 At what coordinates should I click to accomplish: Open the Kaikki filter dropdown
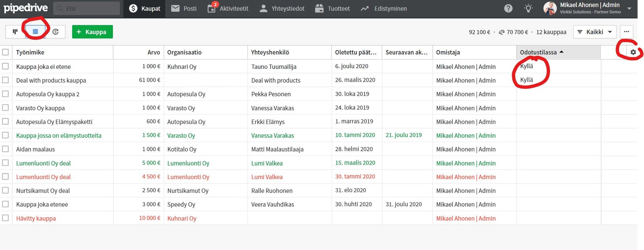pyautogui.click(x=595, y=32)
